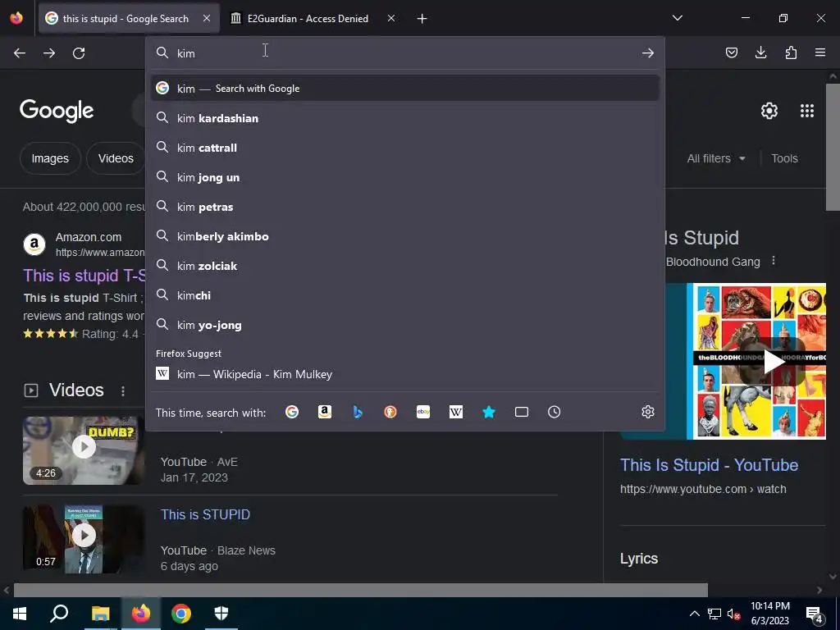Open the Extensions puzzle icon
Screen dimensions: 840x630
(x=791, y=52)
